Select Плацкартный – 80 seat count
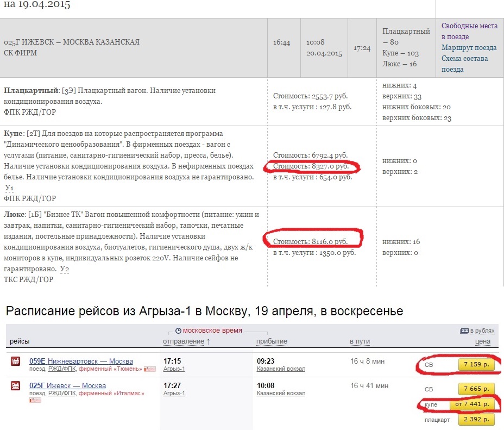Viewport: 504px width, 430px height. click(x=406, y=36)
